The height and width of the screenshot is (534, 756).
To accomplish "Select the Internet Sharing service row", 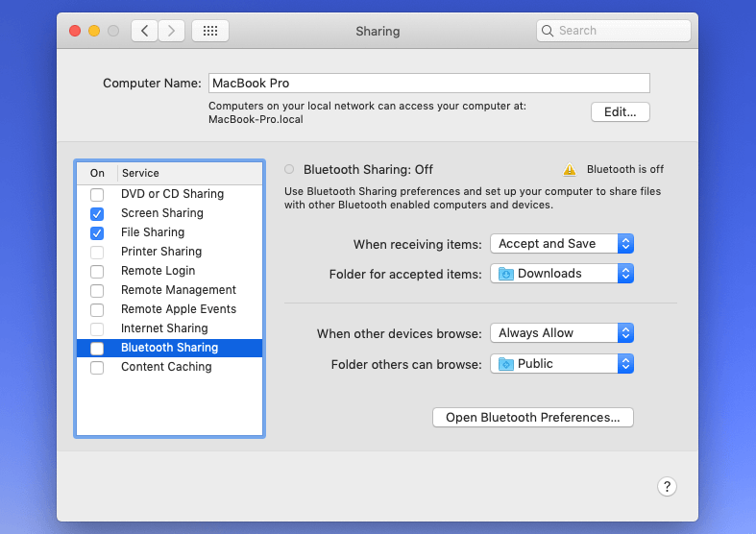I will [x=169, y=328].
